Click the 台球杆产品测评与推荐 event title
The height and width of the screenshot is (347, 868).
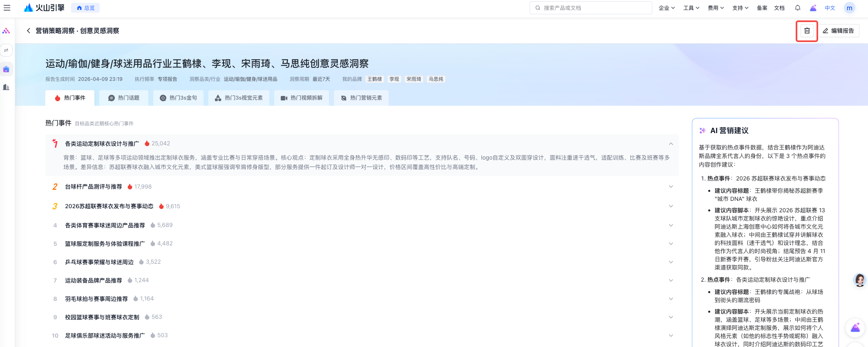(x=94, y=187)
